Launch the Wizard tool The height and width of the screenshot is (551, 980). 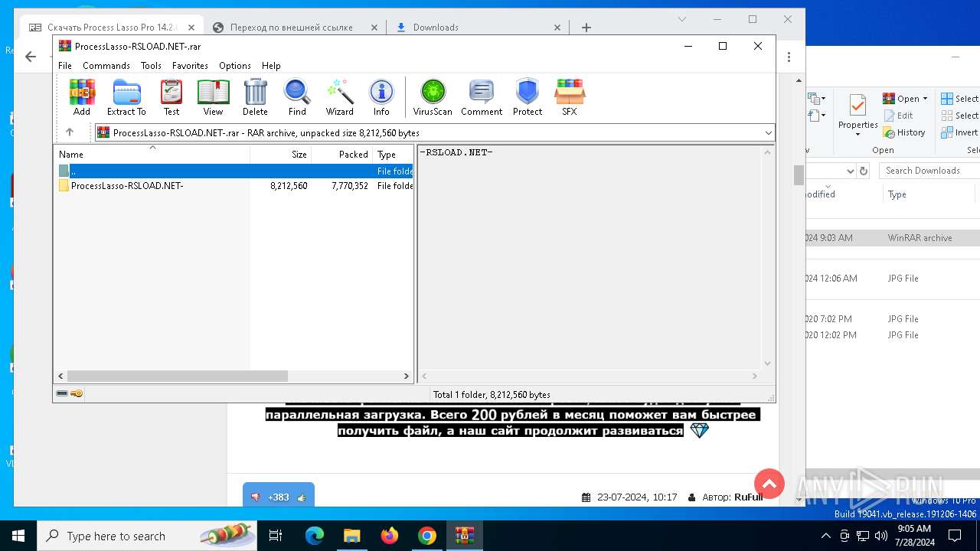tap(340, 97)
